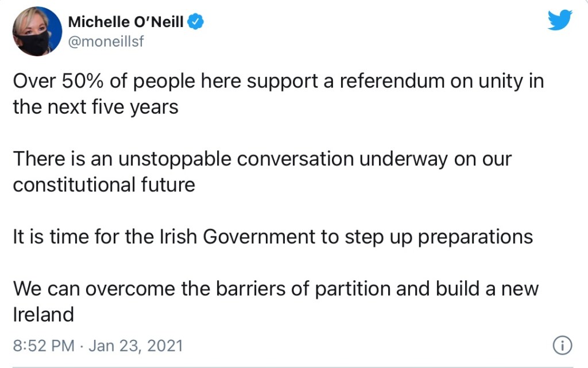This screenshot has height=368, width=588.
Task: Click the blue verified badge
Action: 196,22
